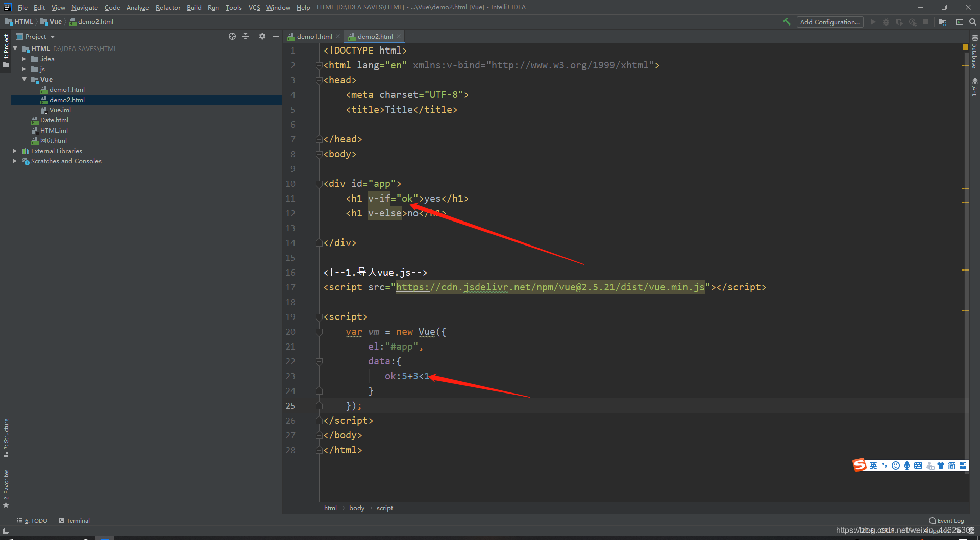Click the Sogou toolbox grid icon
980x540 pixels.
pos(963,465)
